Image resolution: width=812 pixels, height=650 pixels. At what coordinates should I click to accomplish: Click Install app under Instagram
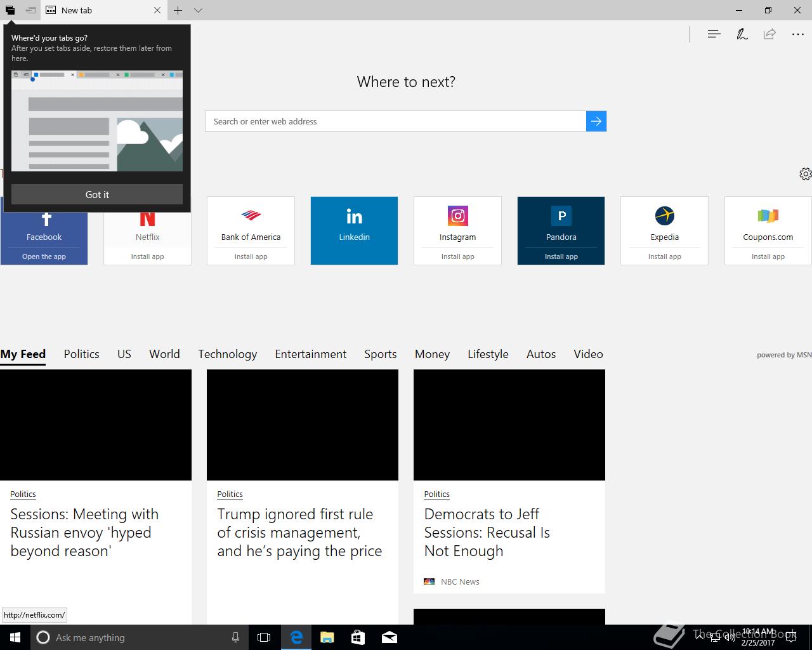[x=457, y=256]
